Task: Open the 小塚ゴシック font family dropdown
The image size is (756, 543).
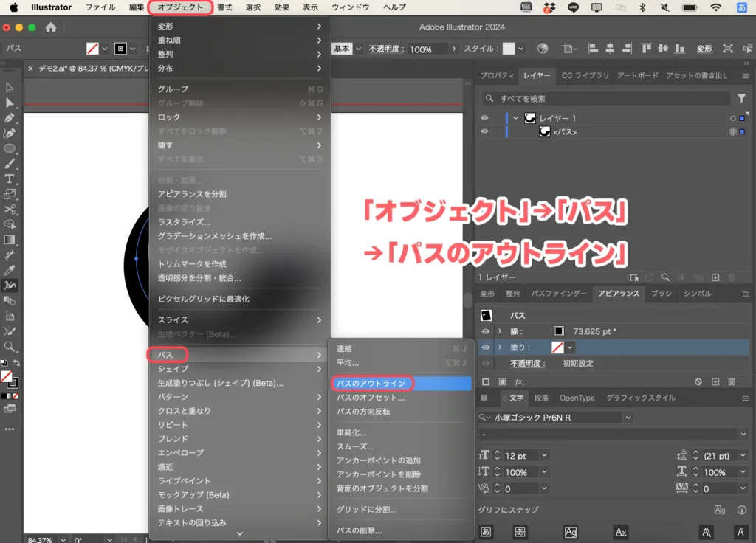Action: coord(628,418)
